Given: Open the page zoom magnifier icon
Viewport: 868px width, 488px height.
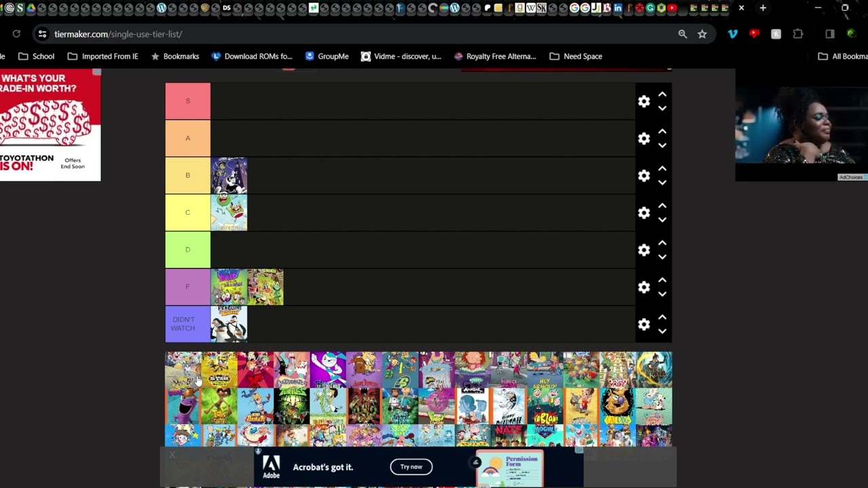Looking at the screenshot, I should [x=682, y=34].
